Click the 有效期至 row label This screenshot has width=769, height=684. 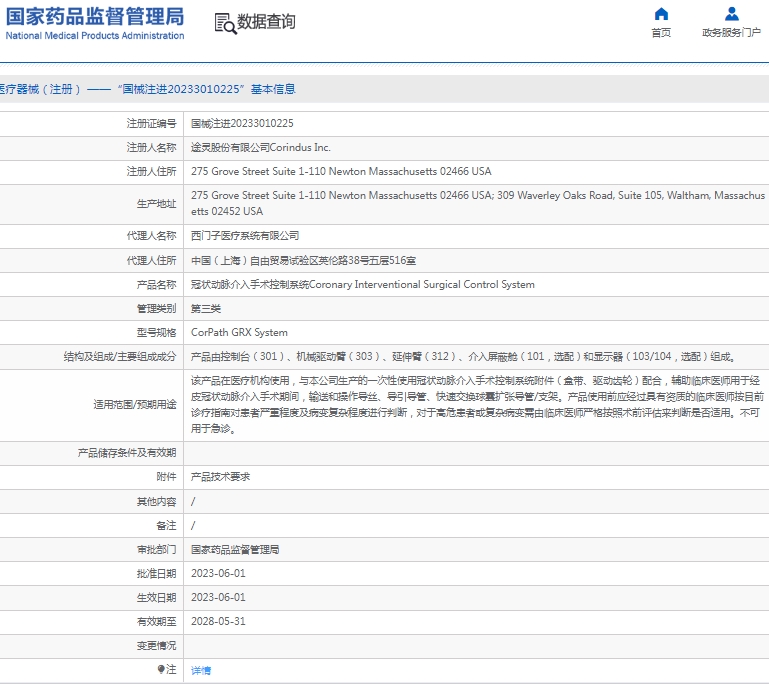tap(156, 622)
